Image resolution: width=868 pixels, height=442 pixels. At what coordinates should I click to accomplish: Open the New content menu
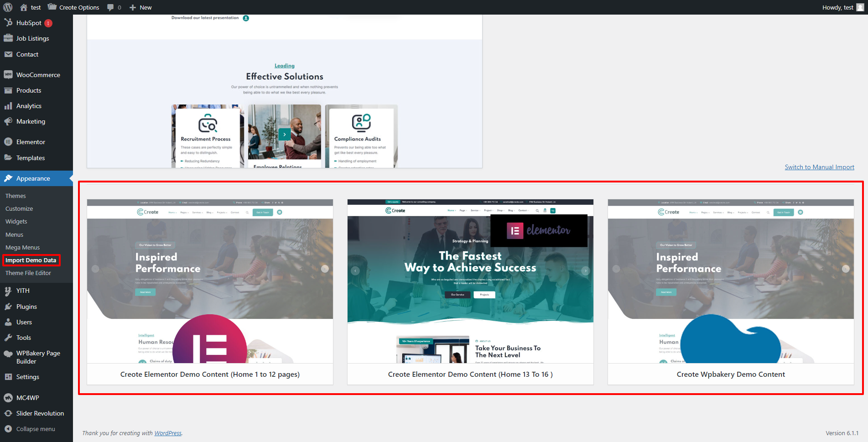click(140, 7)
